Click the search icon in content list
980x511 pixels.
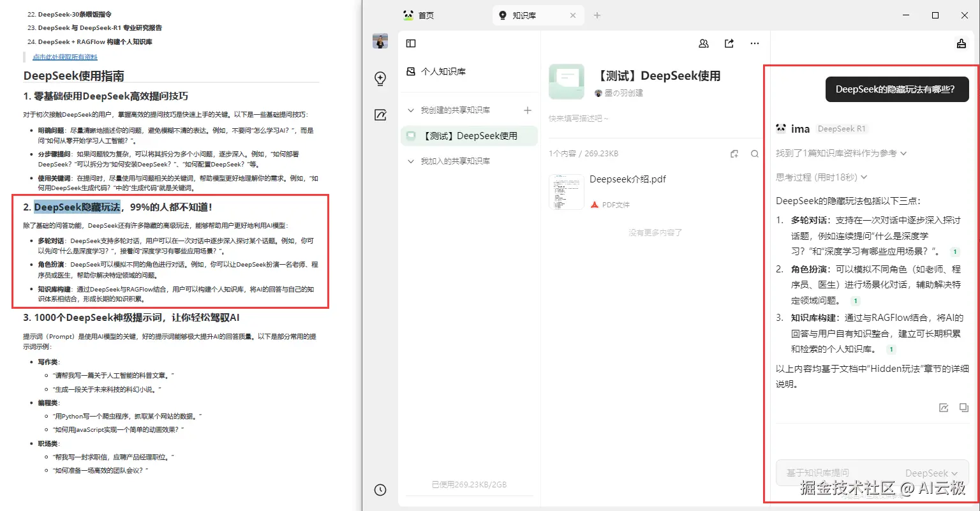coord(755,154)
